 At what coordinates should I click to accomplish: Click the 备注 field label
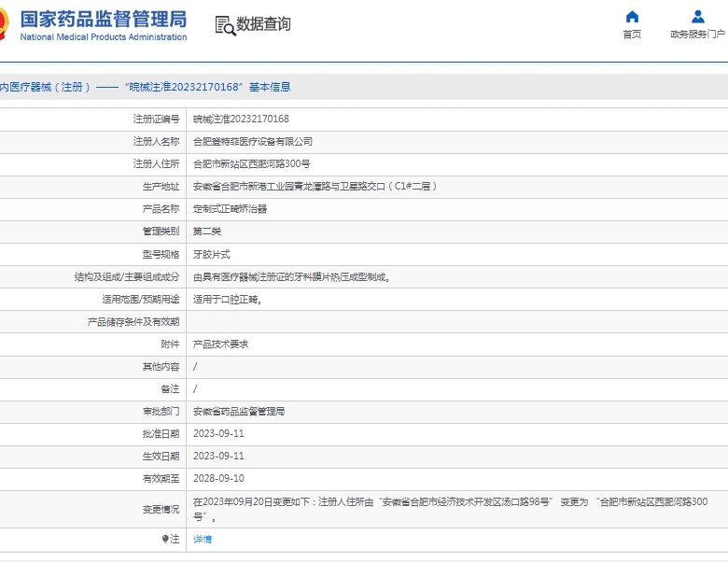170,388
